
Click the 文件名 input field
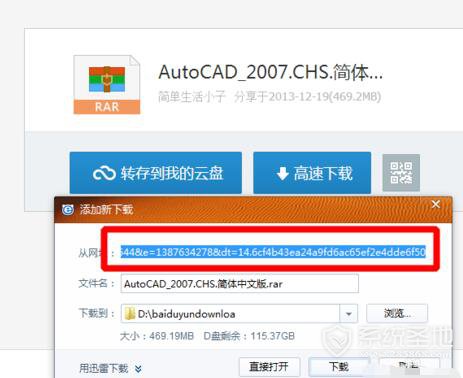(x=240, y=284)
